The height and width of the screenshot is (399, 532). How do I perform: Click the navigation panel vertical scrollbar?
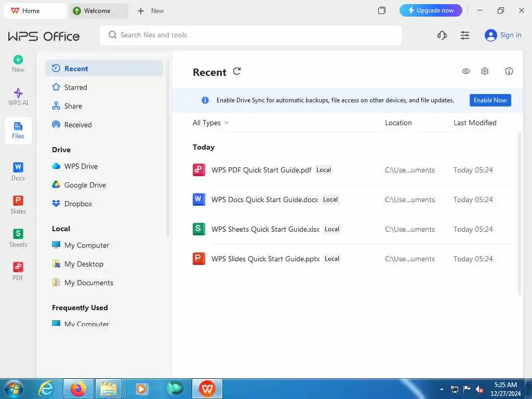click(x=168, y=148)
